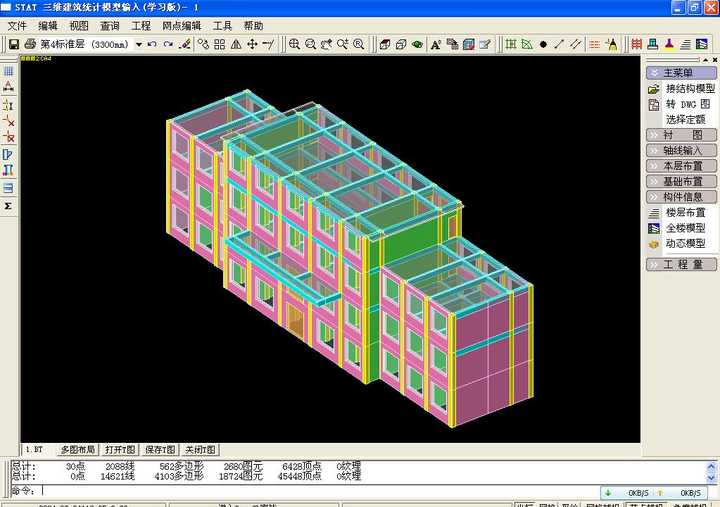Open the standard floor dropdown arrow
The width and height of the screenshot is (720, 507).
pyautogui.click(x=138, y=45)
